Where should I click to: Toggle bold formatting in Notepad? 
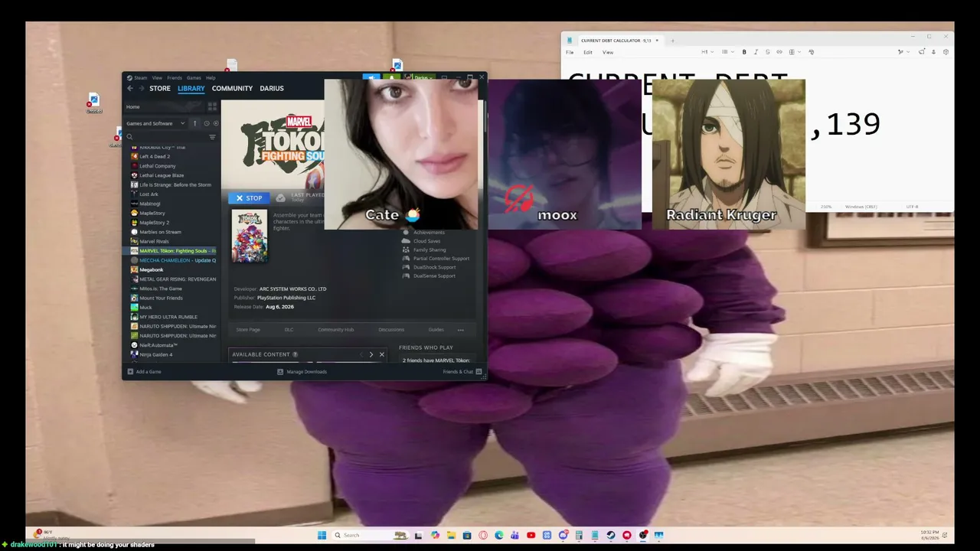coord(744,52)
